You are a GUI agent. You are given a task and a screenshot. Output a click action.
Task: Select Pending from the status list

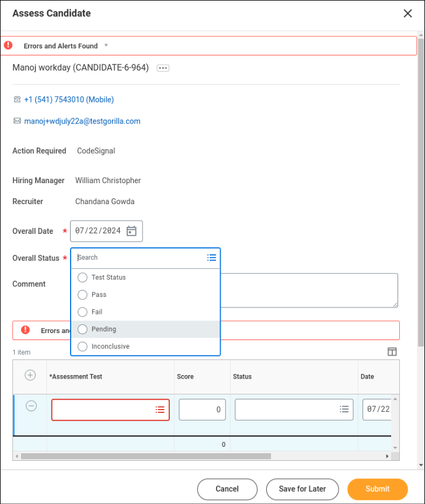click(x=82, y=329)
